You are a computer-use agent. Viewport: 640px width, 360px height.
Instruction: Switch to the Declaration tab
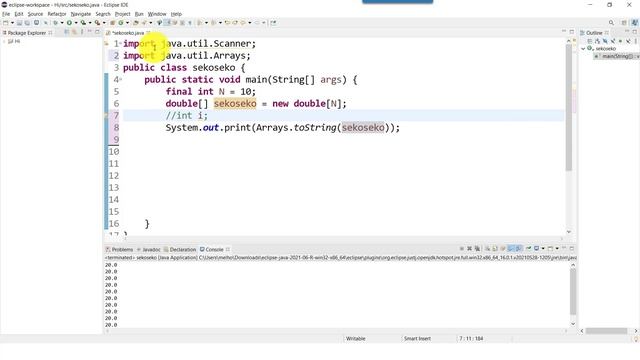[x=180, y=249]
